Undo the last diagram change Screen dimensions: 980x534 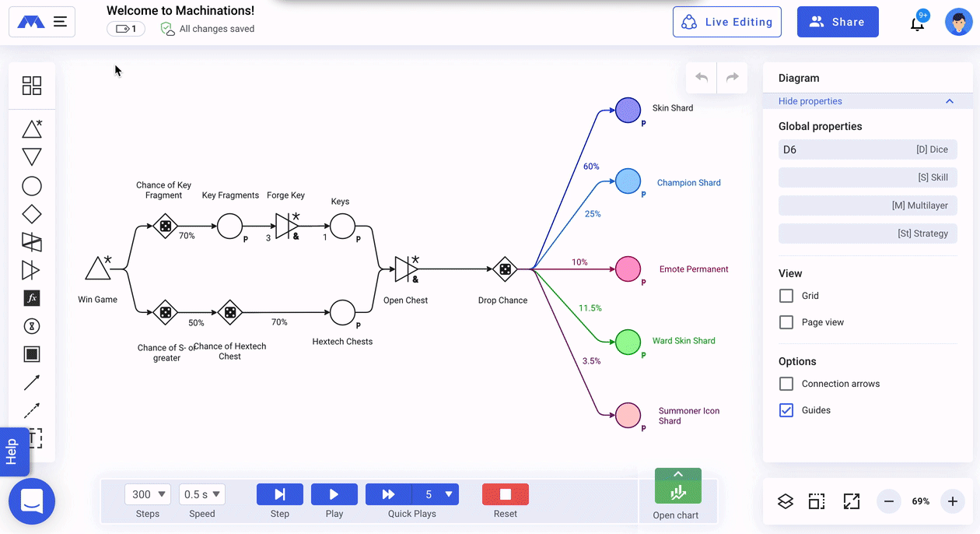click(702, 77)
